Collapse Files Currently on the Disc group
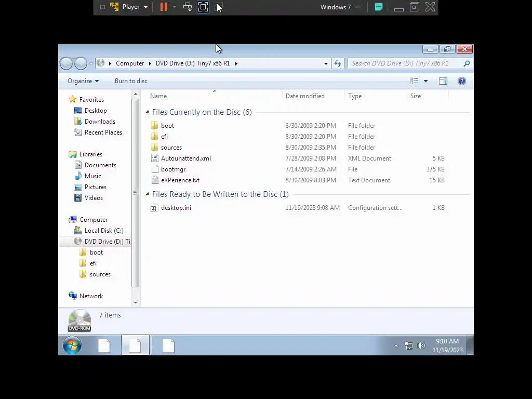This screenshot has height=399, width=532. tap(147, 112)
